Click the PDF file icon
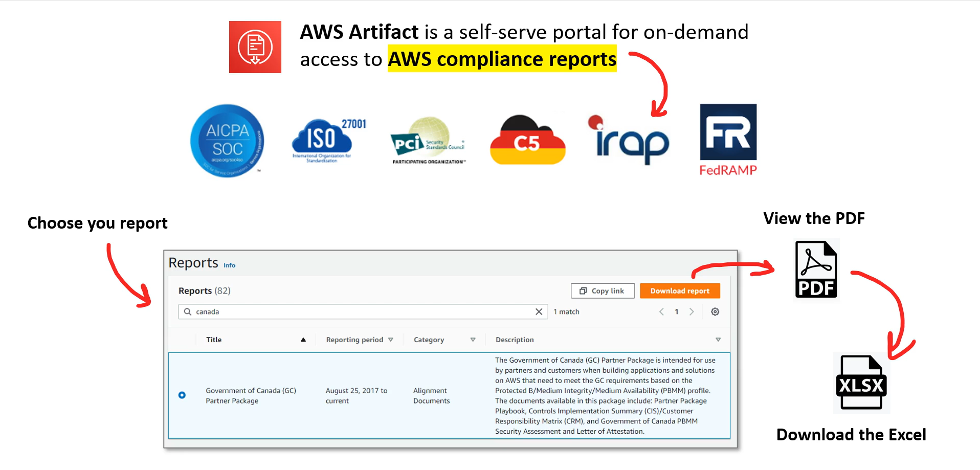Image resolution: width=980 pixels, height=470 pixels. 816,270
